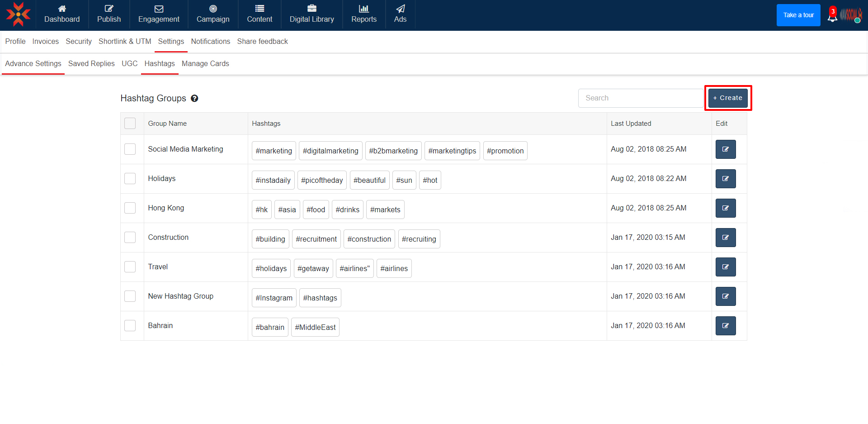Select the New Hashtag Group checkbox

(130, 296)
